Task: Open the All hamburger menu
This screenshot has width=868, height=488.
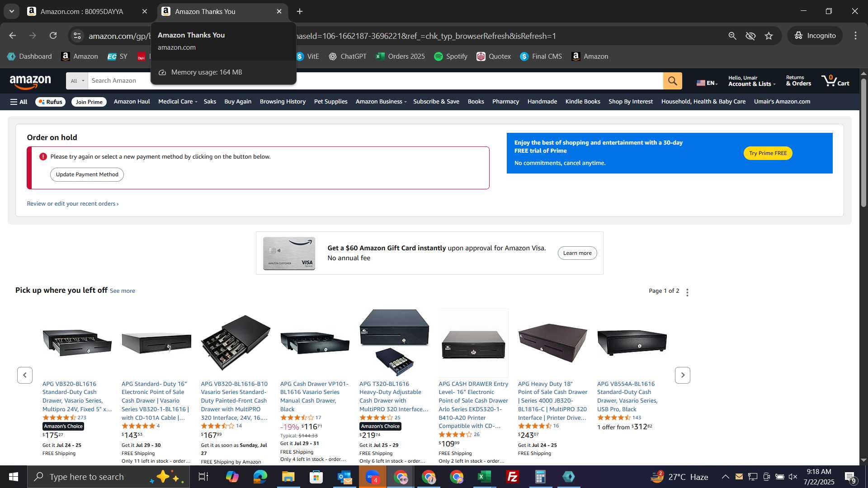Action: click(19, 102)
